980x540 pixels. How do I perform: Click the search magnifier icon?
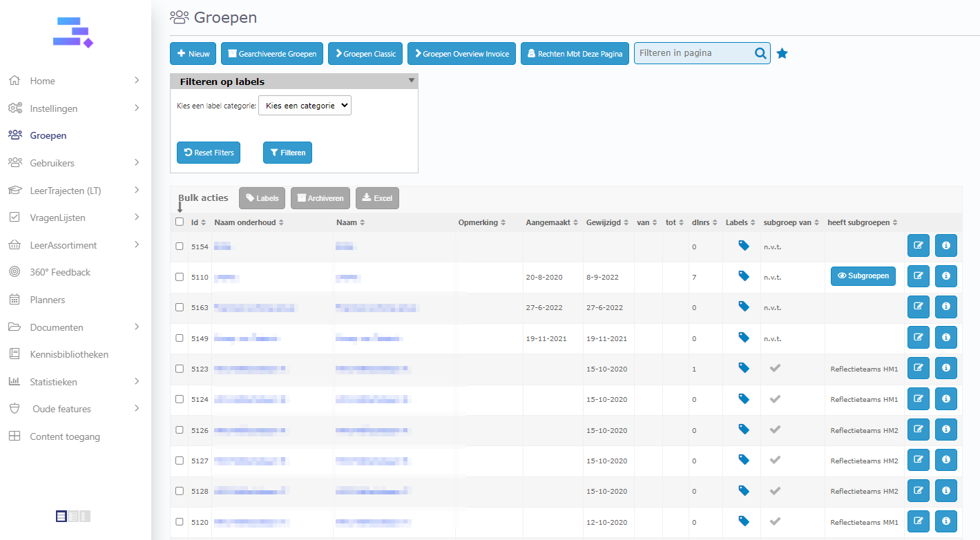[x=760, y=53]
